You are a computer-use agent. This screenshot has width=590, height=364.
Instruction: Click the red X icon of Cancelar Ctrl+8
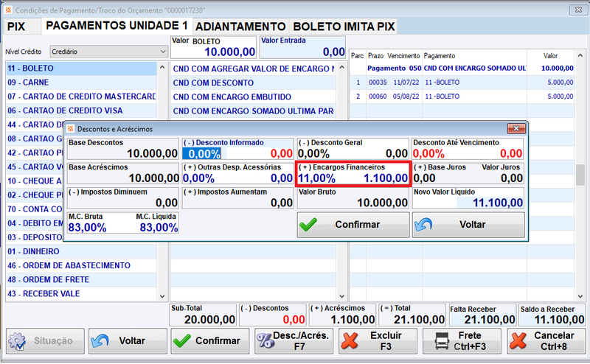[518, 340]
